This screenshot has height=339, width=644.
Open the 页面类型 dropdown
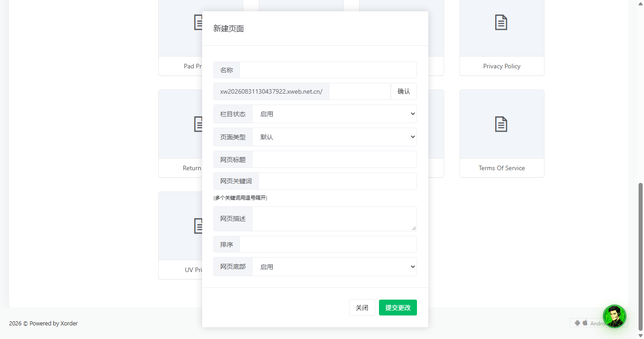pos(334,137)
